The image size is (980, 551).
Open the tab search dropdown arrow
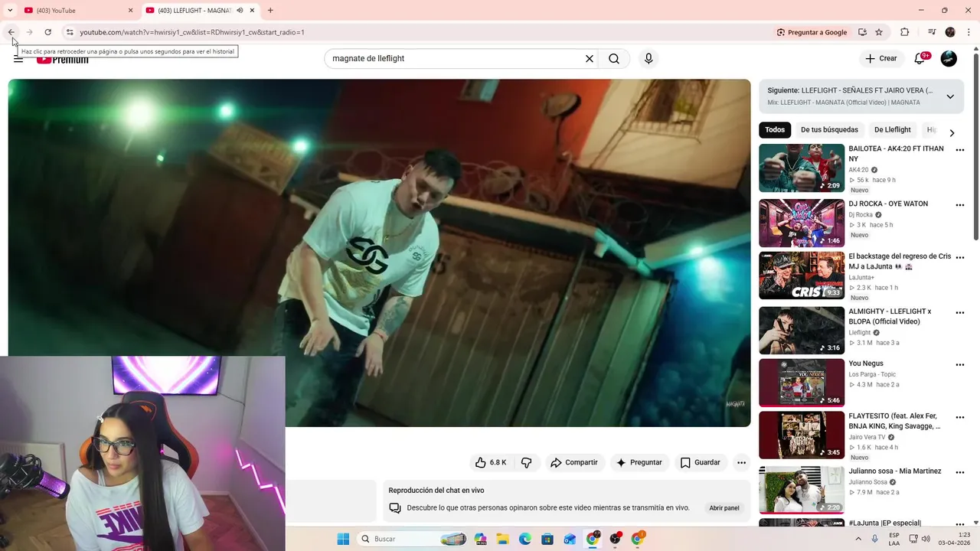click(10, 11)
